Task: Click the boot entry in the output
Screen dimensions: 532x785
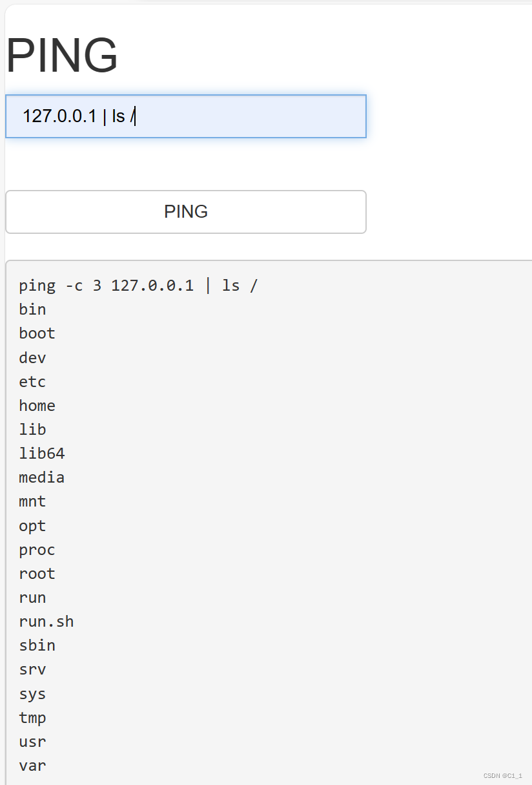Action: [36, 333]
